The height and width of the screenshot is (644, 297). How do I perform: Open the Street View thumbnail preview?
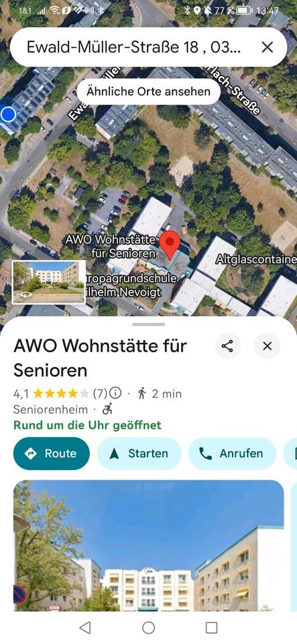click(x=49, y=282)
